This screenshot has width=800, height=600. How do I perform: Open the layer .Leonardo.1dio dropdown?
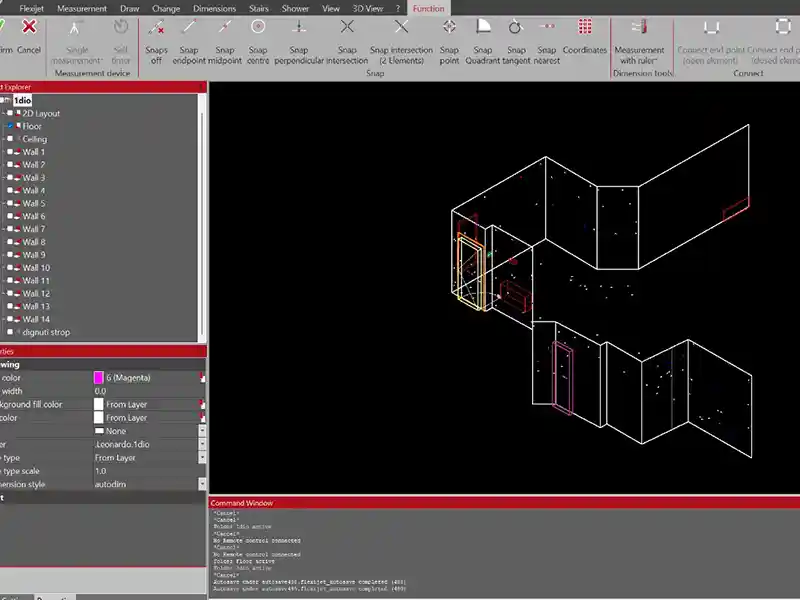[x=203, y=444]
